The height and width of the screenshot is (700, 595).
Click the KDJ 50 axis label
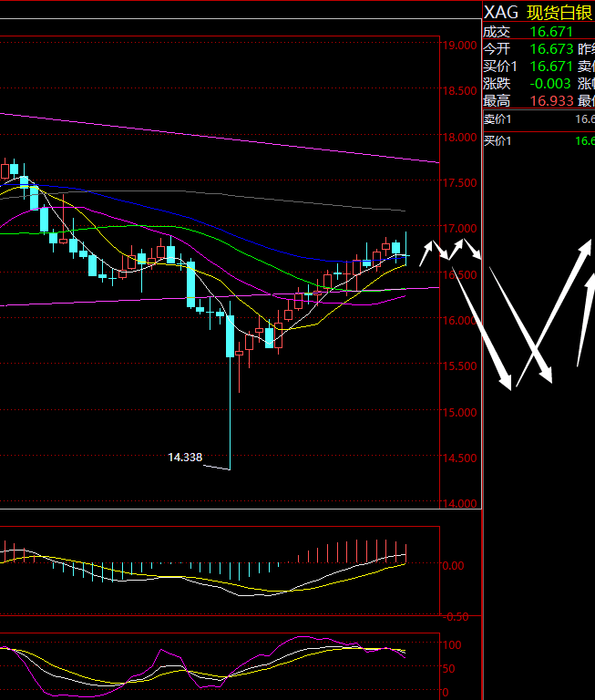pos(448,669)
